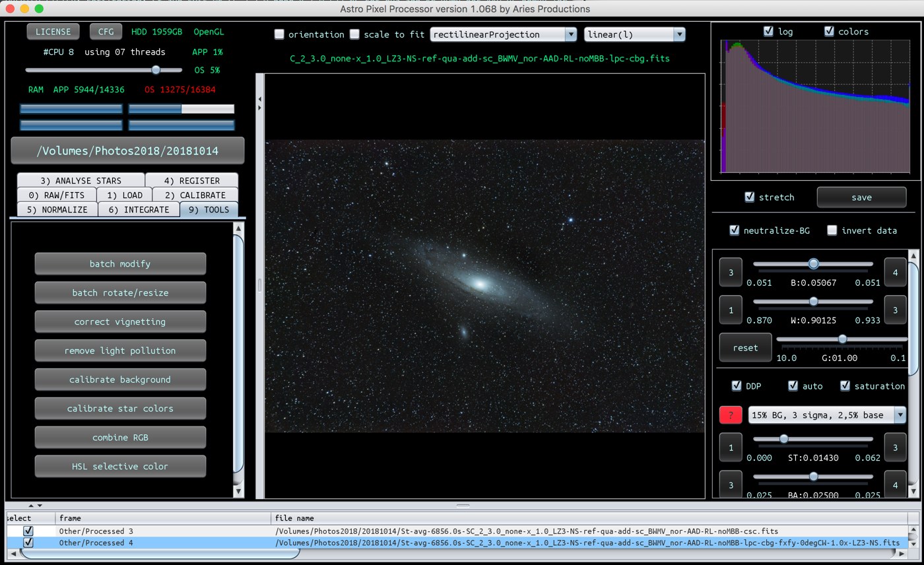The width and height of the screenshot is (924, 565).
Task: Go to the 0) RAW/FITS tab
Action: point(57,195)
